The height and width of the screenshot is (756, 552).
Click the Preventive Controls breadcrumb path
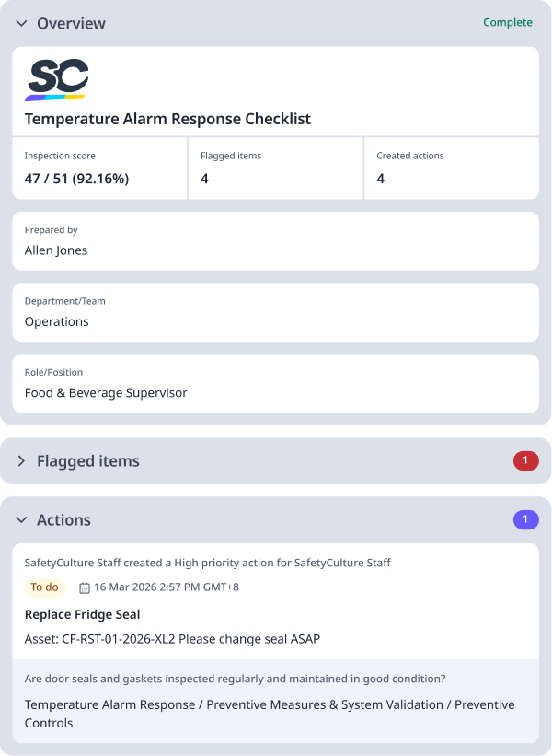[270, 713]
